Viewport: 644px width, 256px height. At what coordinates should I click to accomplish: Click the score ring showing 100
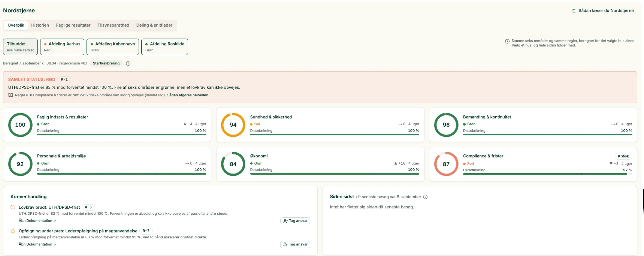(x=20, y=125)
